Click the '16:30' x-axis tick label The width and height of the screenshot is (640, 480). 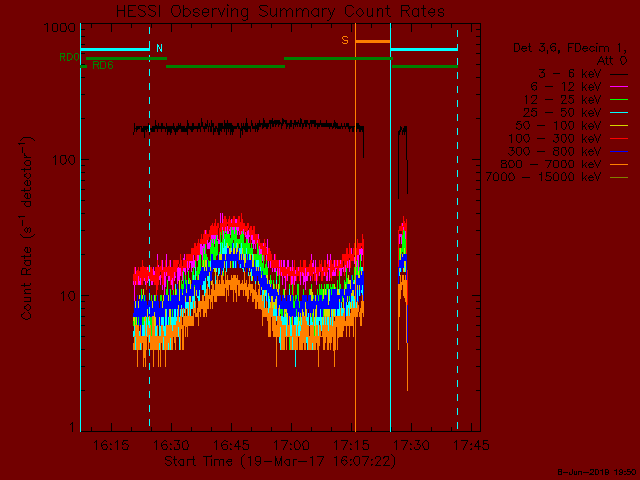(171, 445)
